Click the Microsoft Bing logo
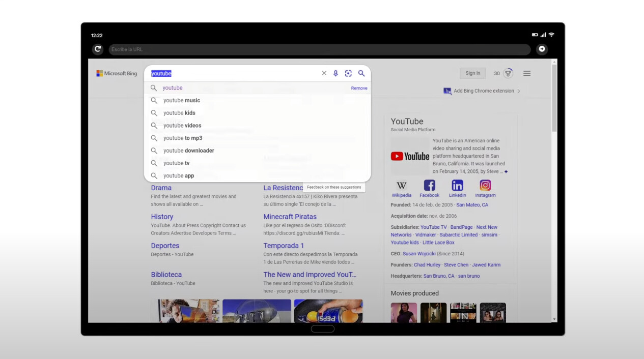Image resolution: width=644 pixels, height=359 pixels. click(117, 73)
